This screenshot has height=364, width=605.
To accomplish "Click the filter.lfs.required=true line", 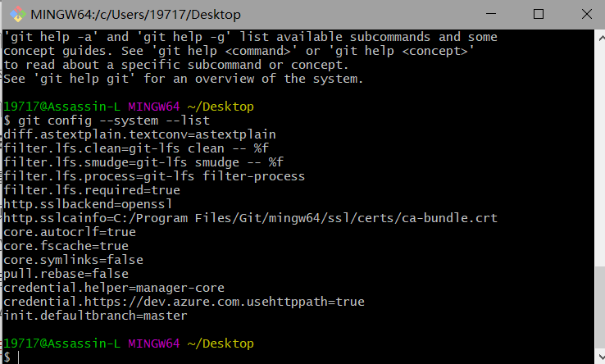I will [x=89, y=190].
